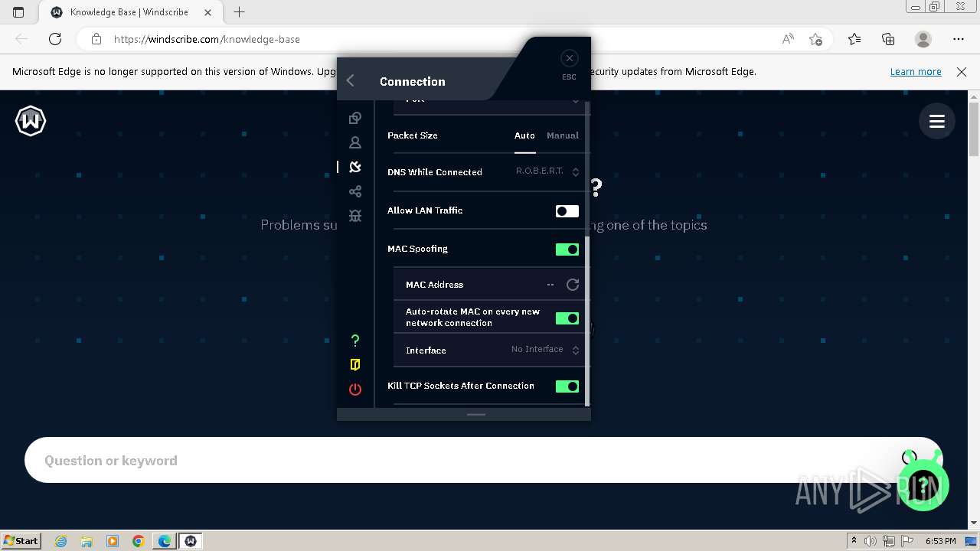This screenshot has width=980, height=551.
Task: Click red quit power icon
Action: point(355,390)
